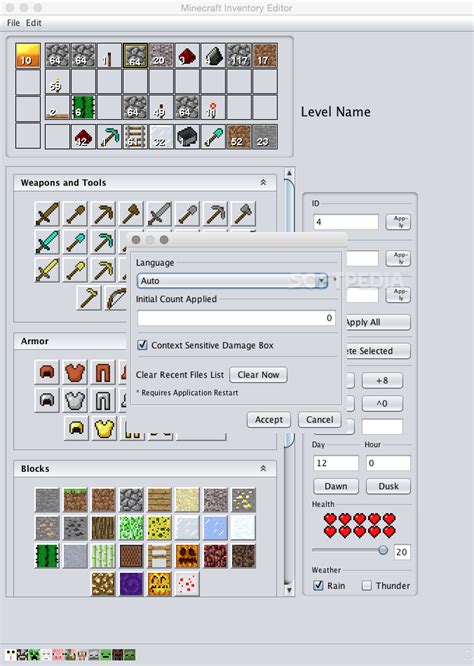Select the stone axe icon

(x=243, y=214)
